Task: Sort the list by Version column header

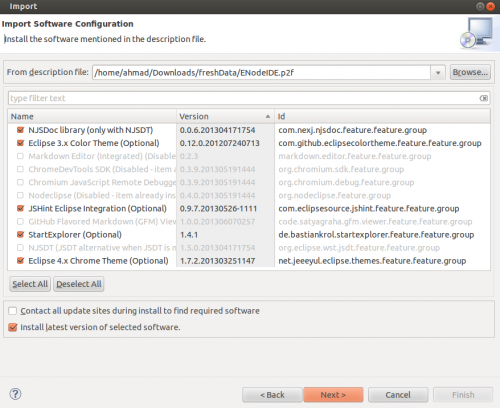Action: (225, 116)
